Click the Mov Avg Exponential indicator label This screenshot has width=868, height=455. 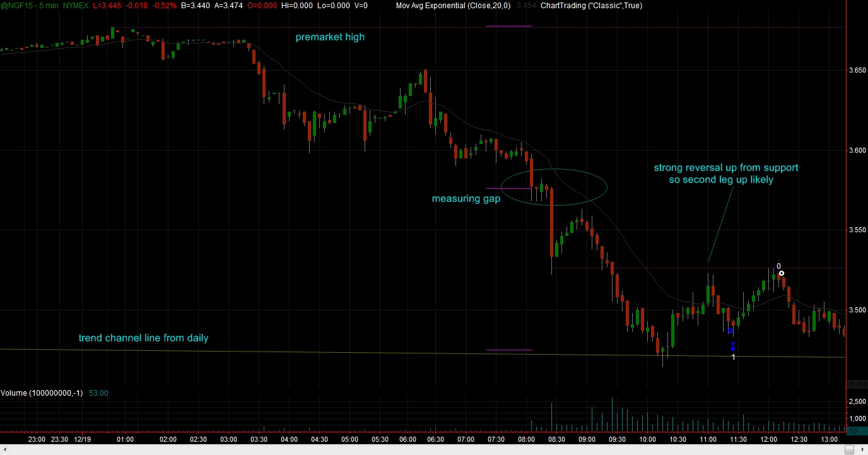click(454, 5)
